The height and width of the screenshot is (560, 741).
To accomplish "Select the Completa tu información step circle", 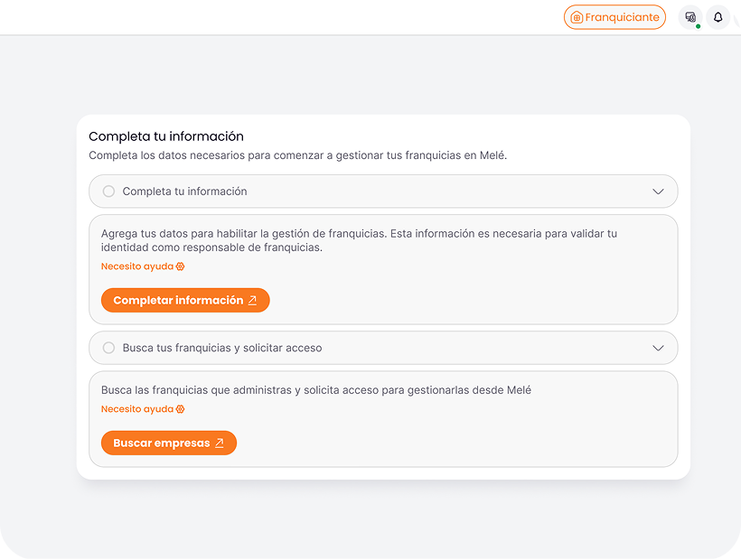I will point(108,191).
